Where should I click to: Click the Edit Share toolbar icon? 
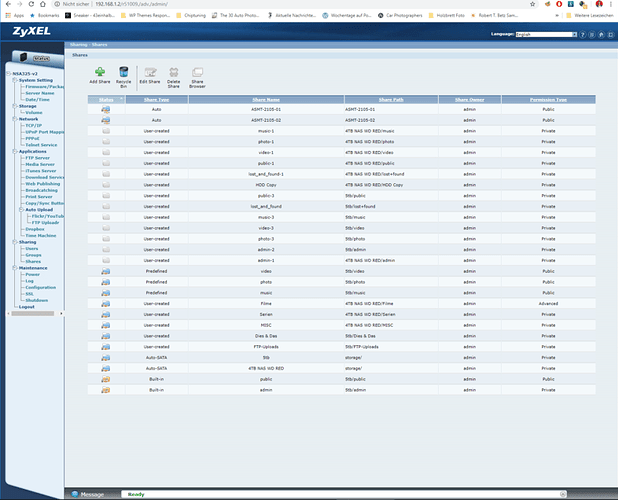(150, 72)
